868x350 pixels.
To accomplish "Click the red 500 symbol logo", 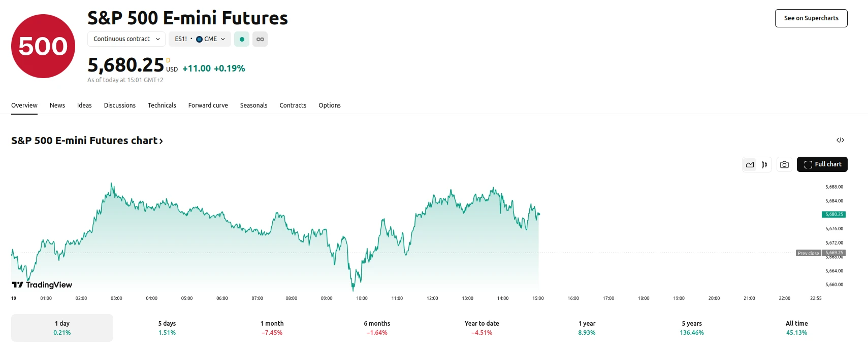I will (x=43, y=45).
